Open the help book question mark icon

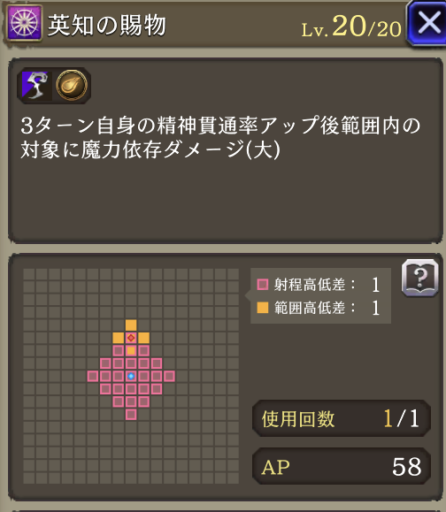click(x=420, y=278)
